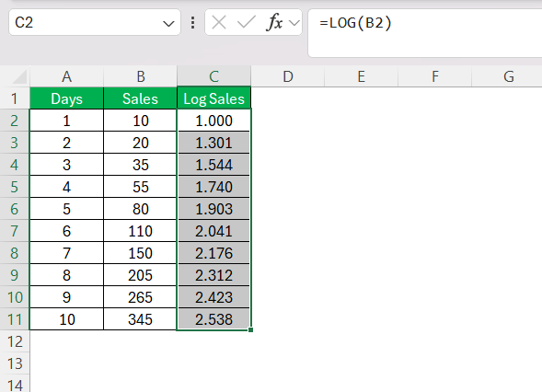Viewport: 542px width, 392px height.
Task: Select the cell with value 1.740
Action: [214, 187]
